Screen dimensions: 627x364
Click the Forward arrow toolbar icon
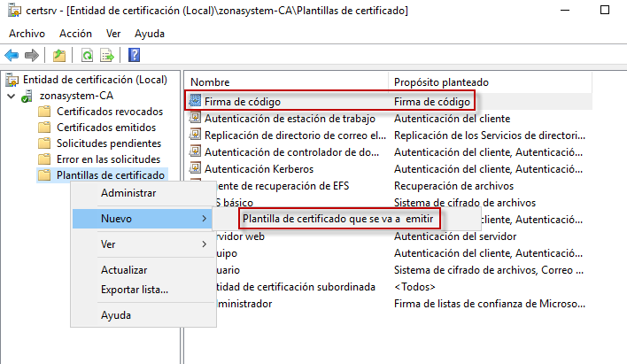point(32,55)
